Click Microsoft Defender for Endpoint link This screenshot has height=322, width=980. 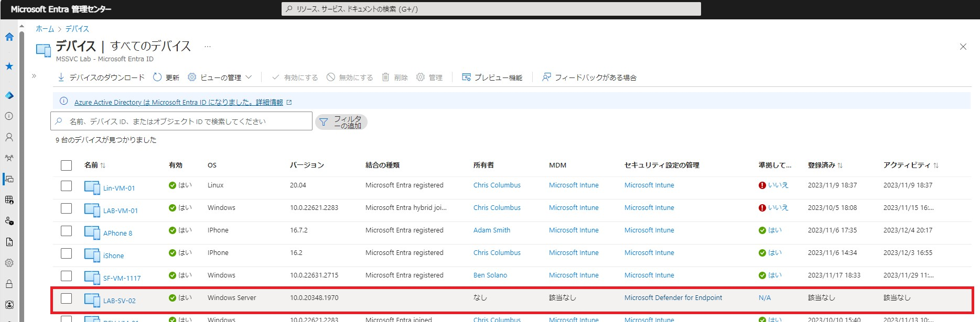click(x=673, y=297)
